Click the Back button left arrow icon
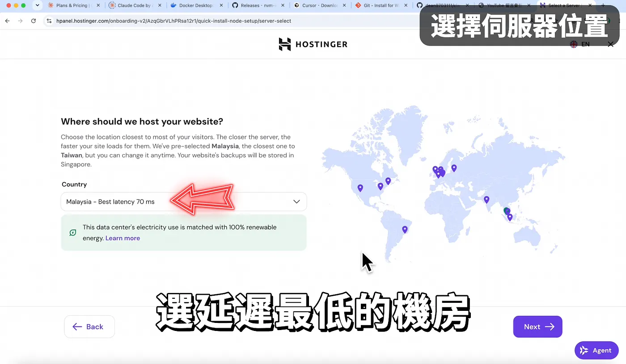 tap(77, 326)
